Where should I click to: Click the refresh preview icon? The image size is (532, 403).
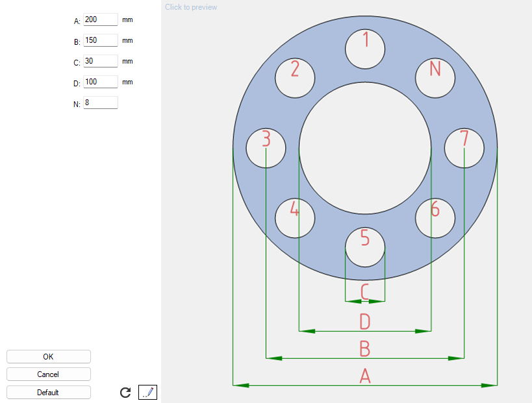pos(124,392)
